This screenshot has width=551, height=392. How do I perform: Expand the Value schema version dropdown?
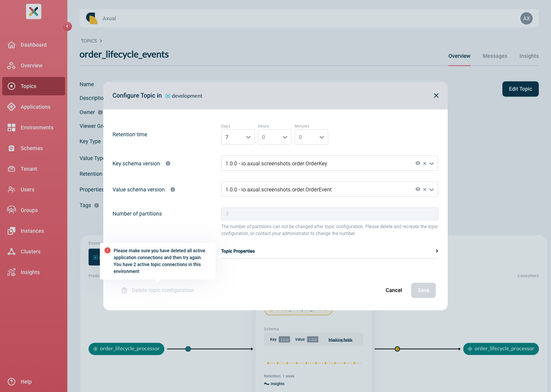432,189
